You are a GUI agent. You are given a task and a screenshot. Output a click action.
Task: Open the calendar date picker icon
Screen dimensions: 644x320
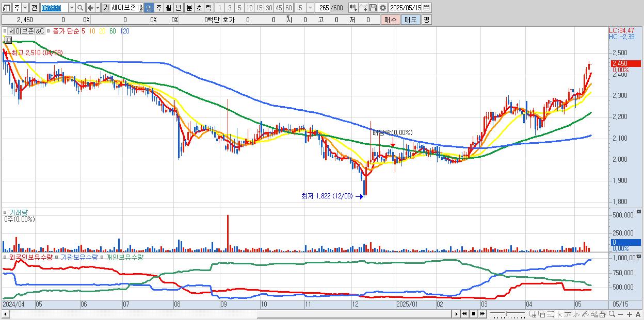pyautogui.click(x=426, y=8)
